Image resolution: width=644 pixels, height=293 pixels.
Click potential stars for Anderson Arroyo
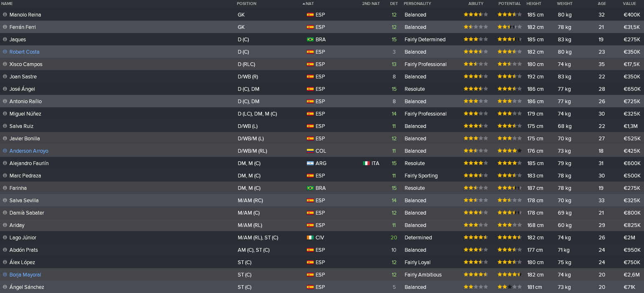(x=510, y=151)
